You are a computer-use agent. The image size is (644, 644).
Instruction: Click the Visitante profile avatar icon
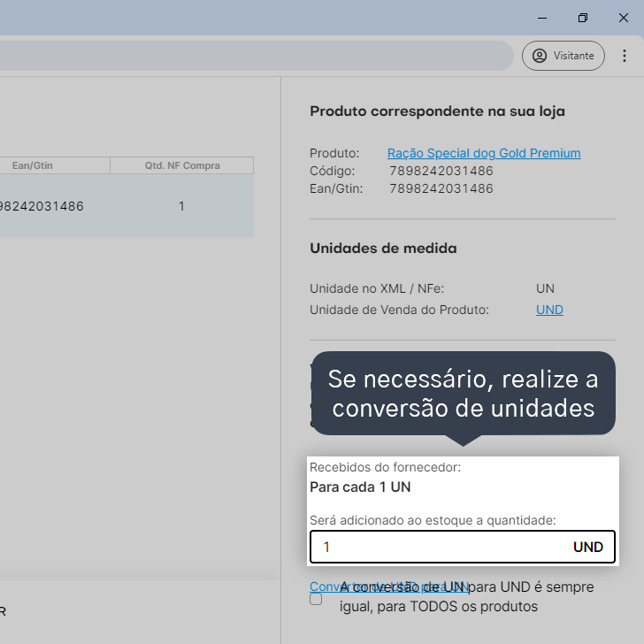tap(540, 56)
